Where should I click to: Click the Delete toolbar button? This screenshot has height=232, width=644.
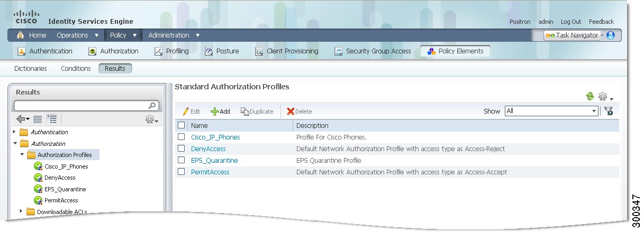[x=299, y=112]
